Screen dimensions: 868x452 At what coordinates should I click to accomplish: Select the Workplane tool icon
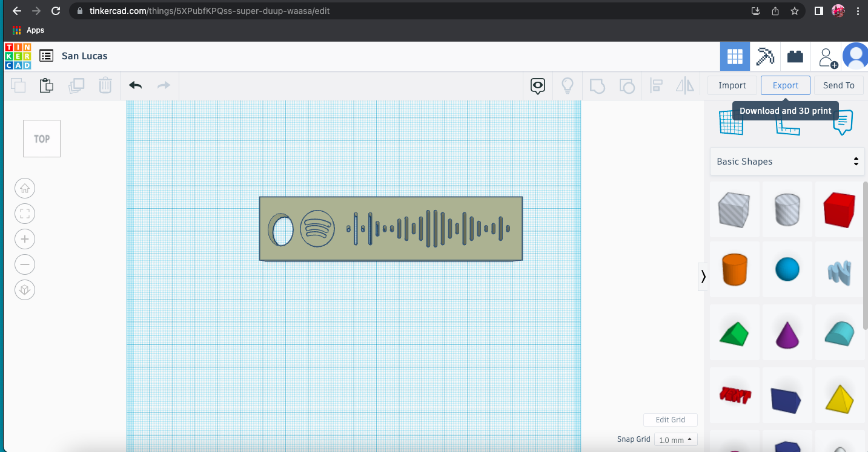(x=731, y=123)
